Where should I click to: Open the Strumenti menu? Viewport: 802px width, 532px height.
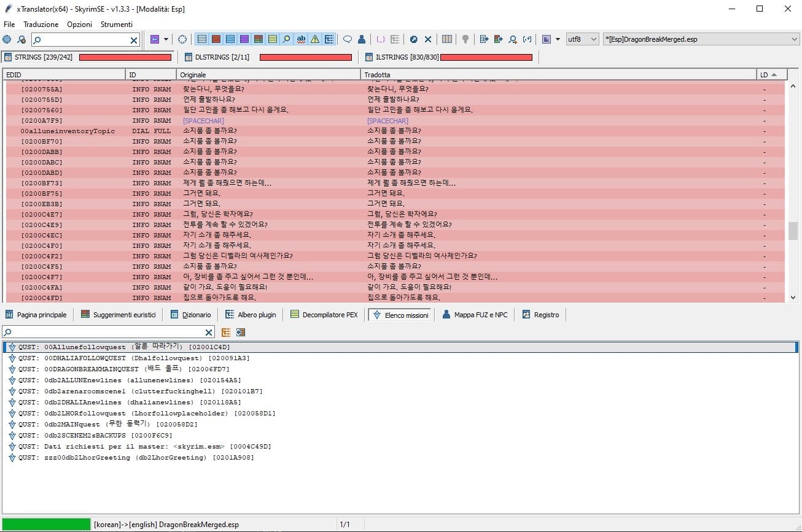[117, 25]
